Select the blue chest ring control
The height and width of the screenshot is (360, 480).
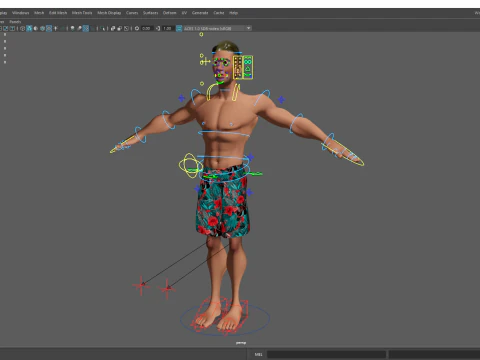(x=224, y=133)
